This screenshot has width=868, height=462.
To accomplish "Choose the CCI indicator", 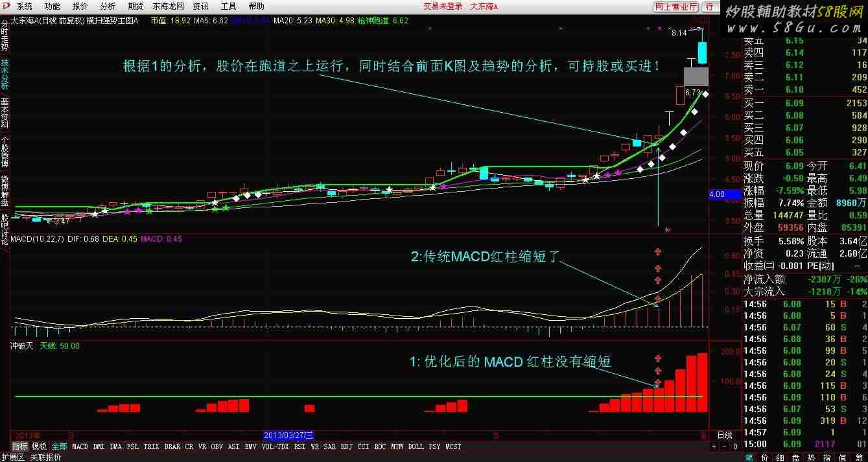I will tap(363, 446).
